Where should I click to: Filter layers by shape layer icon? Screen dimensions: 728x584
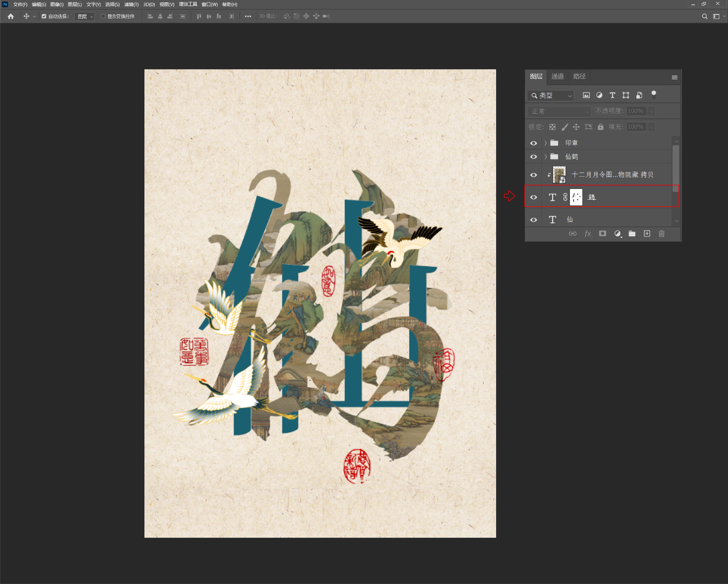pyautogui.click(x=626, y=95)
